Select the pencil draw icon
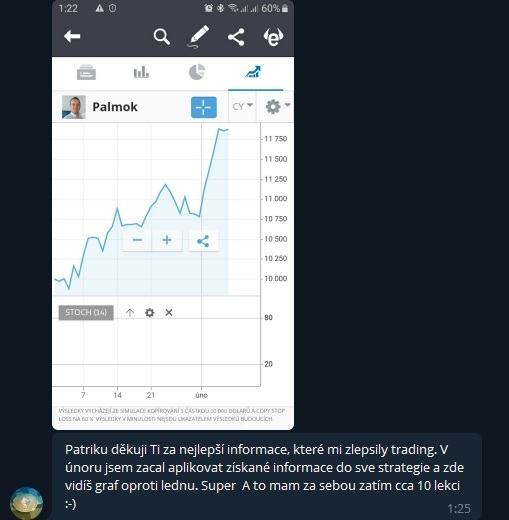The image size is (509, 520). (x=198, y=36)
